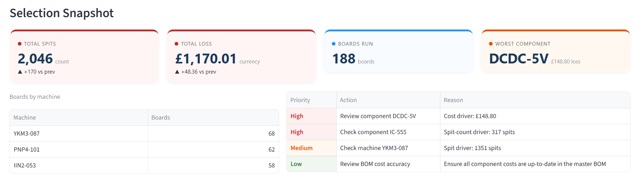Click High priority in the IC-555 row
The image size is (644, 183).
click(x=311, y=132)
